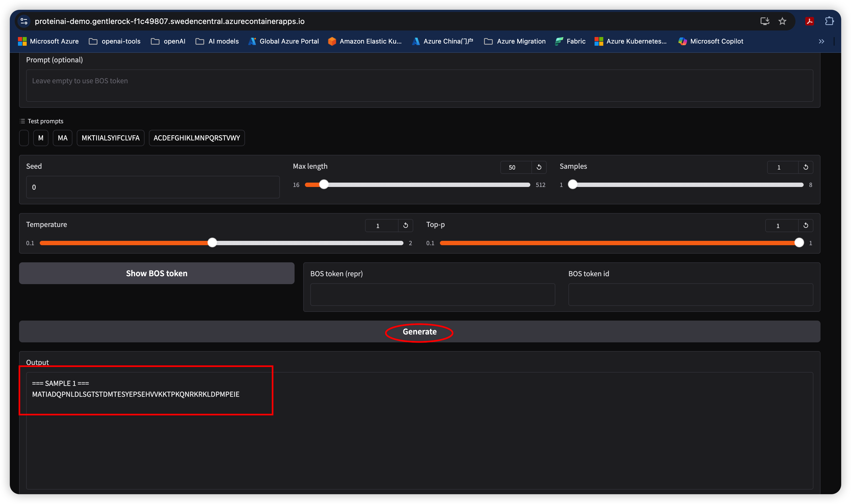Open the Microsoft Azure bookmark
This screenshot has width=851, height=504.
click(48, 41)
